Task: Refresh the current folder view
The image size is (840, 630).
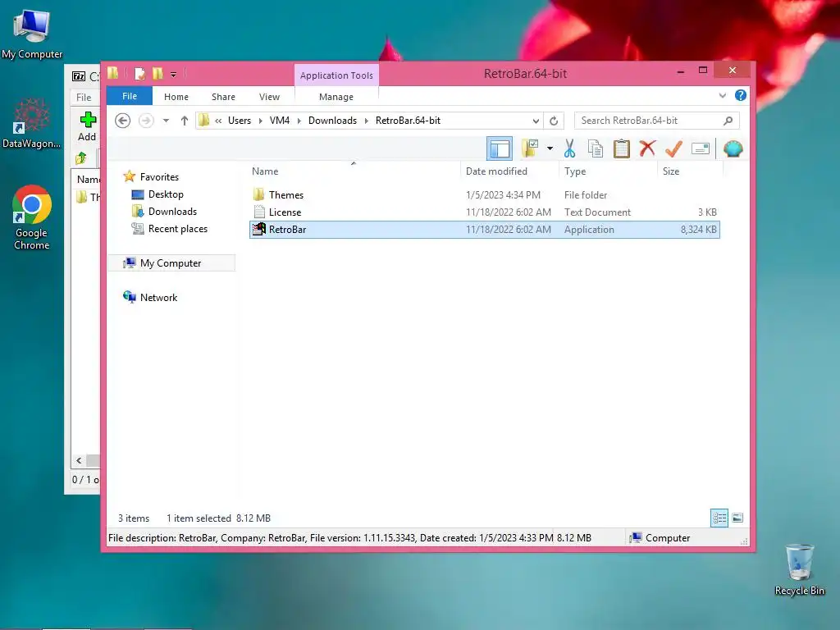Action: click(x=554, y=121)
